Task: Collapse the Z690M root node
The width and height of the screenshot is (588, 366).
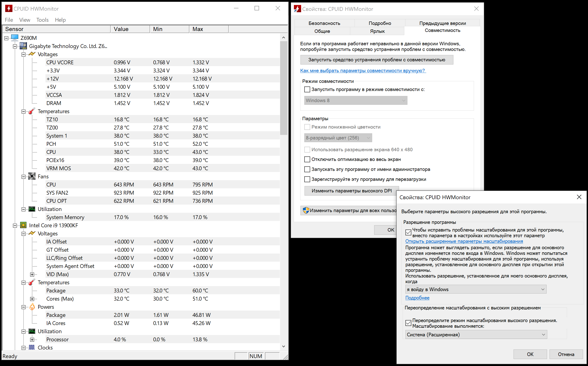Action: point(6,38)
